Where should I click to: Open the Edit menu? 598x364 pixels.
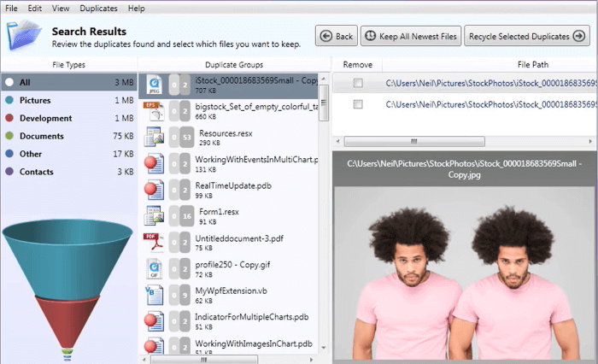point(34,8)
